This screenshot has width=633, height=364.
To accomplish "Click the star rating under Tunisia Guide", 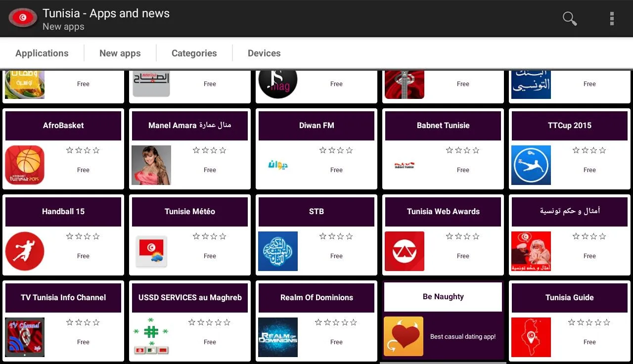I will [x=589, y=322].
